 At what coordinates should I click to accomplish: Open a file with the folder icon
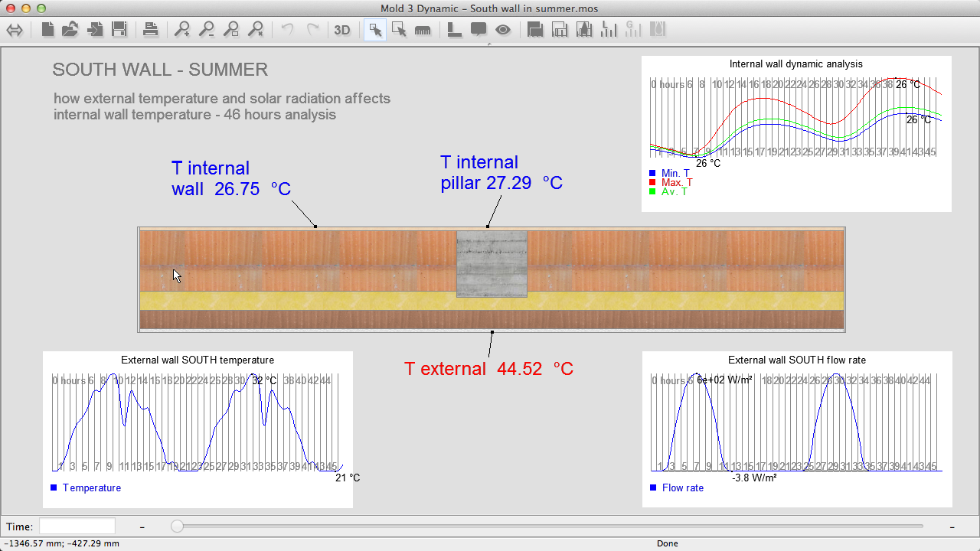click(70, 30)
